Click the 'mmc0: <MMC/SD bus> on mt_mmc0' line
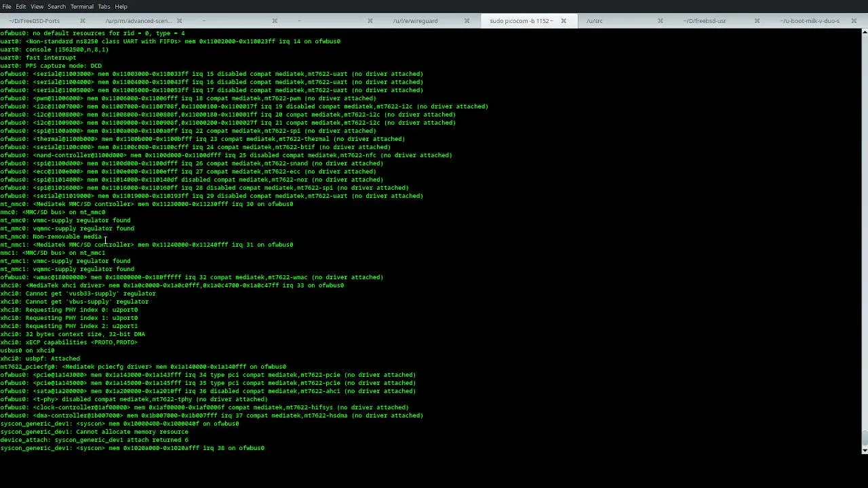This screenshot has height=488, width=868. 53,212
